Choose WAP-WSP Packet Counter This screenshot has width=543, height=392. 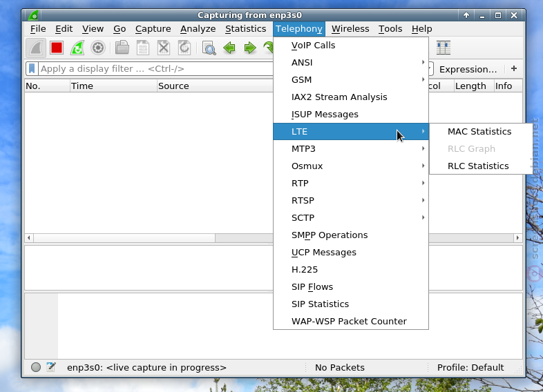pyautogui.click(x=351, y=322)
